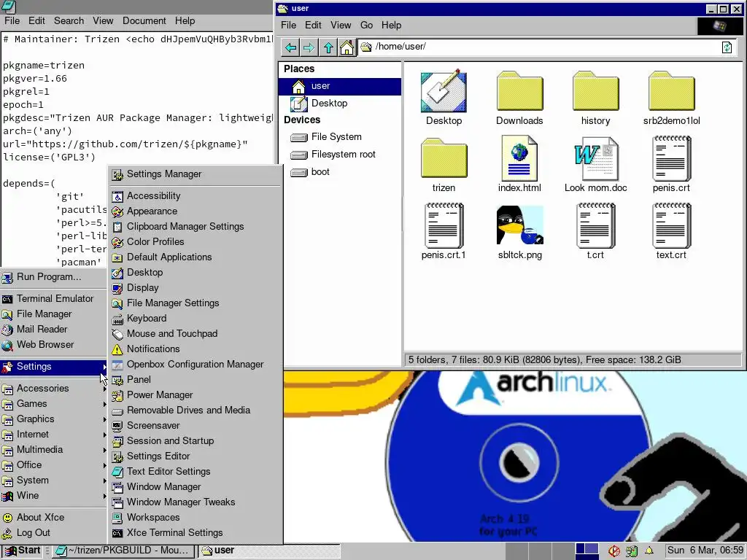Open Document menu in Mousepad editor
This screenshot has width=747, height=560.
(144, 21)
